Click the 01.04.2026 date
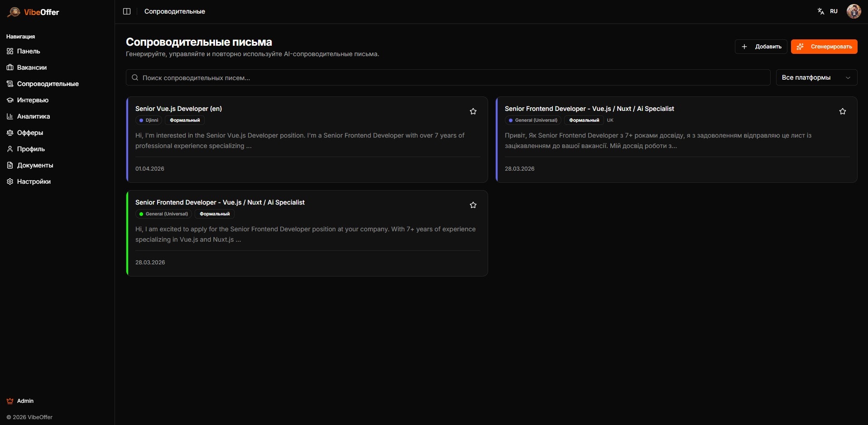This screenshot has width=868, height=425. coord(150,169)
